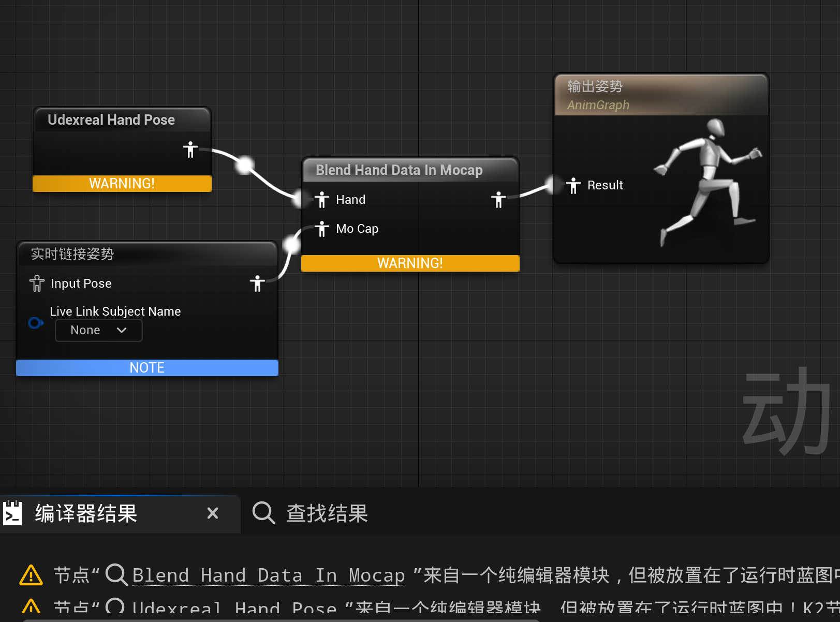840x622 pixels.
Task: Click the search icon beside 查找结果
Action: pos(263,513)
